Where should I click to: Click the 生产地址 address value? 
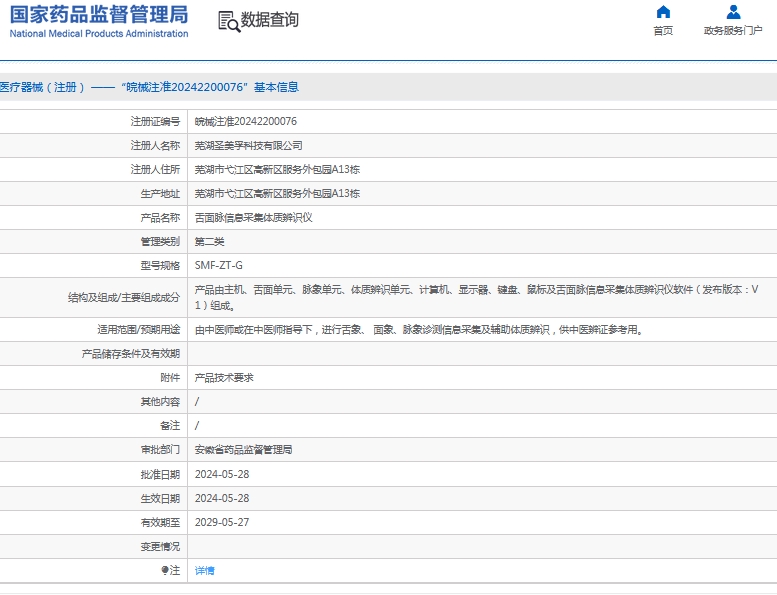pyautogui.click(x=277, y=194)
